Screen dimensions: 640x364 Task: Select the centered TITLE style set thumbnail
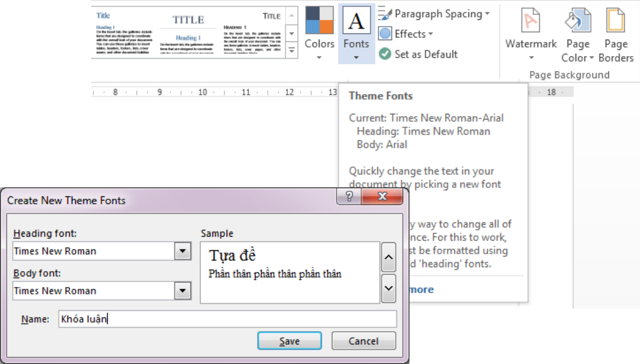coord(188,33)
